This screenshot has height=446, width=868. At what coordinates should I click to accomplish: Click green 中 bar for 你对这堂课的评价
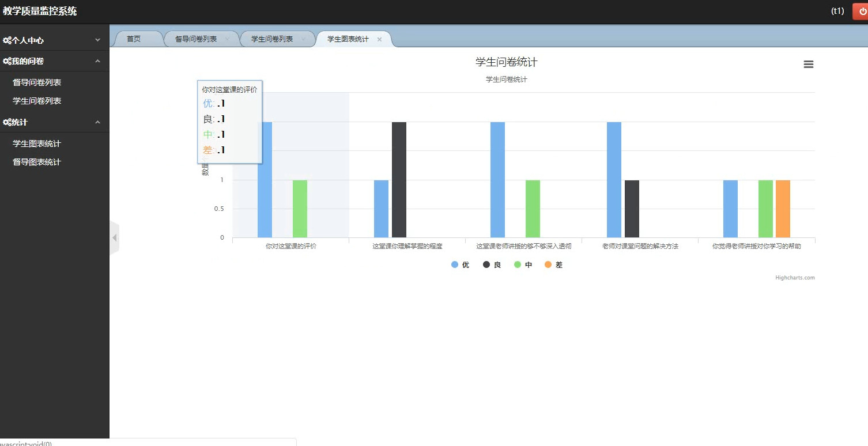[x=300, y=209]
